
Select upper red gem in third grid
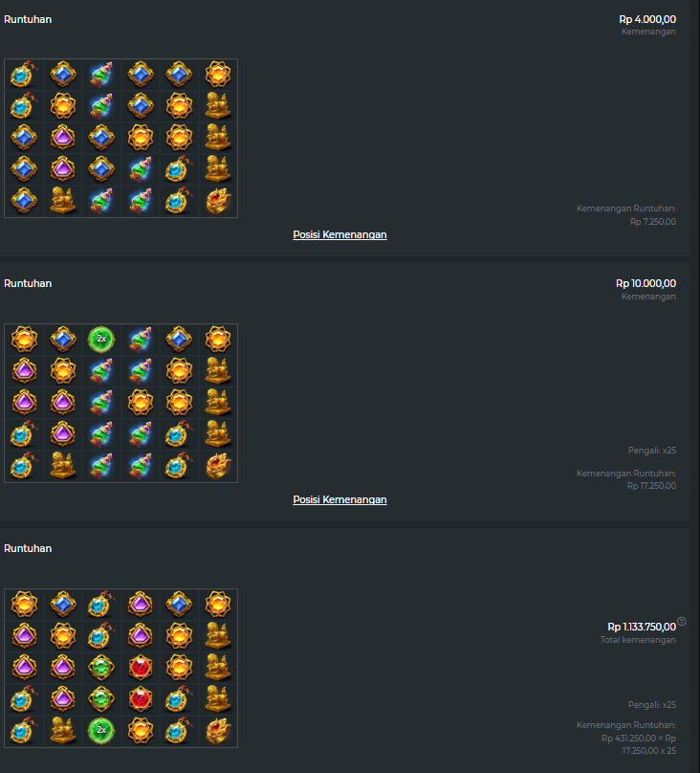pyautogui.click(x=141, y=667)
